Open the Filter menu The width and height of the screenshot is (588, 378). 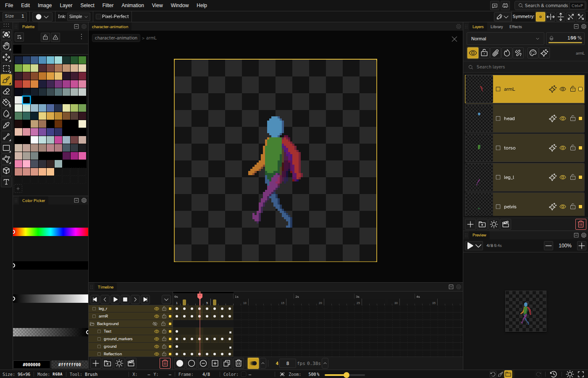click(x=108, y=5)
